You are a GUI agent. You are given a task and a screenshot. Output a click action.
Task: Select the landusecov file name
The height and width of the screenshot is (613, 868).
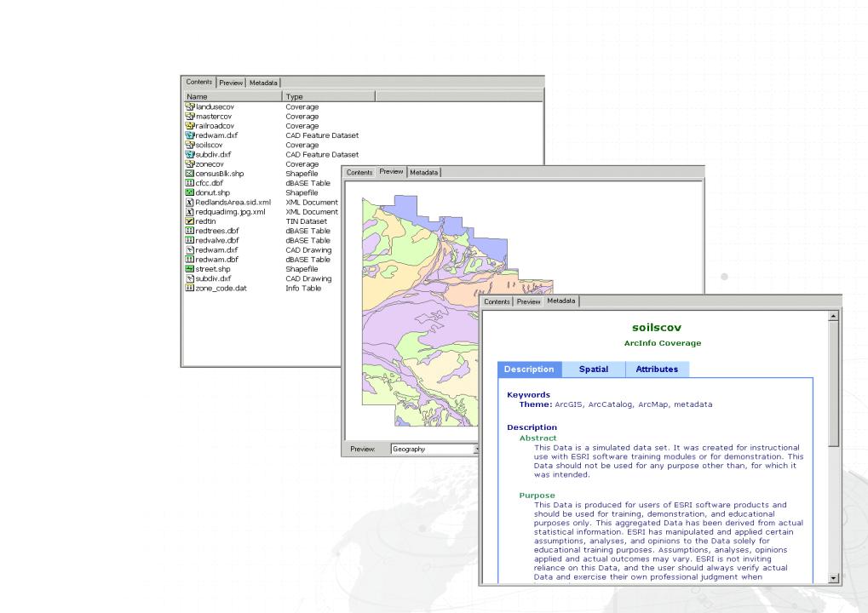point(215,106)
